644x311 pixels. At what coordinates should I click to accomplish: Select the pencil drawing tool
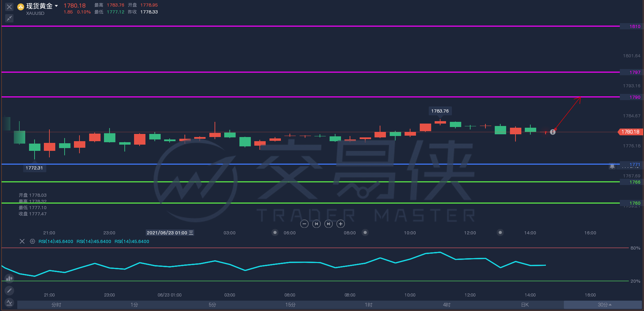(x=9, y=291)
